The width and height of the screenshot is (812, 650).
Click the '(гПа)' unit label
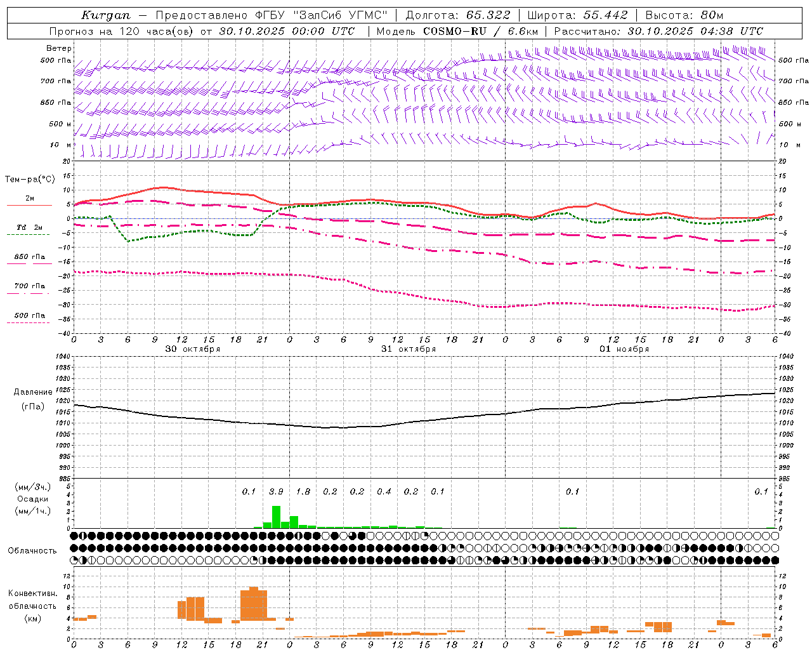pos(33,407)
